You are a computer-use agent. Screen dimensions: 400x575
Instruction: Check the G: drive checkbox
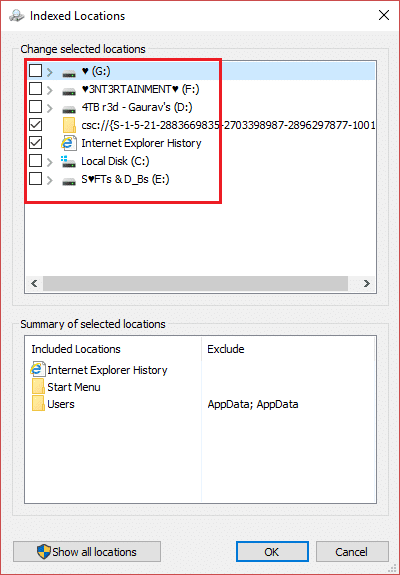coord(36,70)
